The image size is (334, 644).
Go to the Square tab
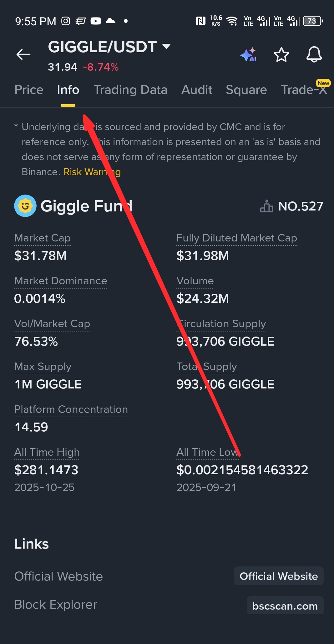point(246,90)
